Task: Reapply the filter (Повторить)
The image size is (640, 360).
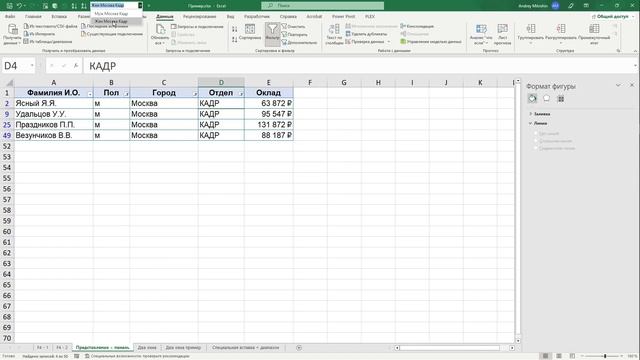Action: coord(294,35)
